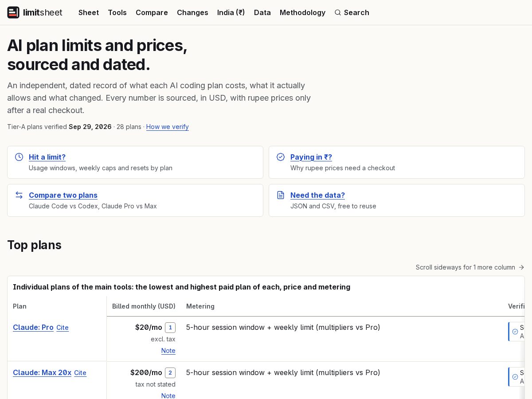The image size is (532, 399).
Task: Open the Note link under tax not stated
Action: [x=168, y=395]
